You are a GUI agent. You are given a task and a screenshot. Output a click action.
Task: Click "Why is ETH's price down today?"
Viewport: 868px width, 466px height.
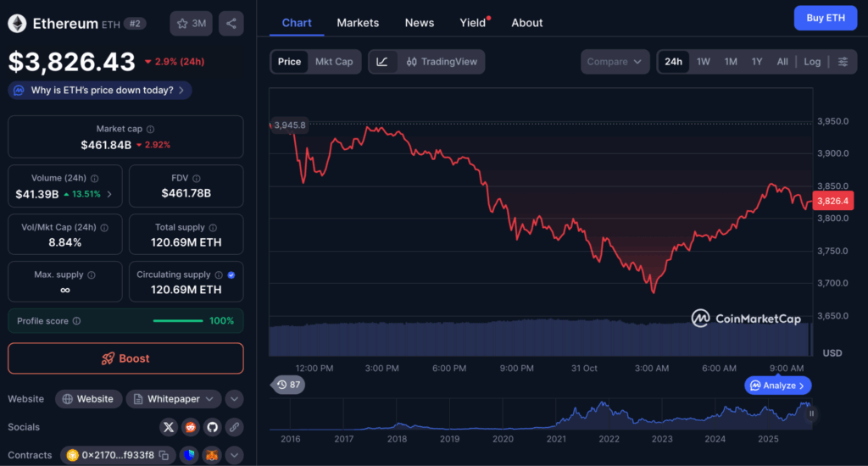99,90
